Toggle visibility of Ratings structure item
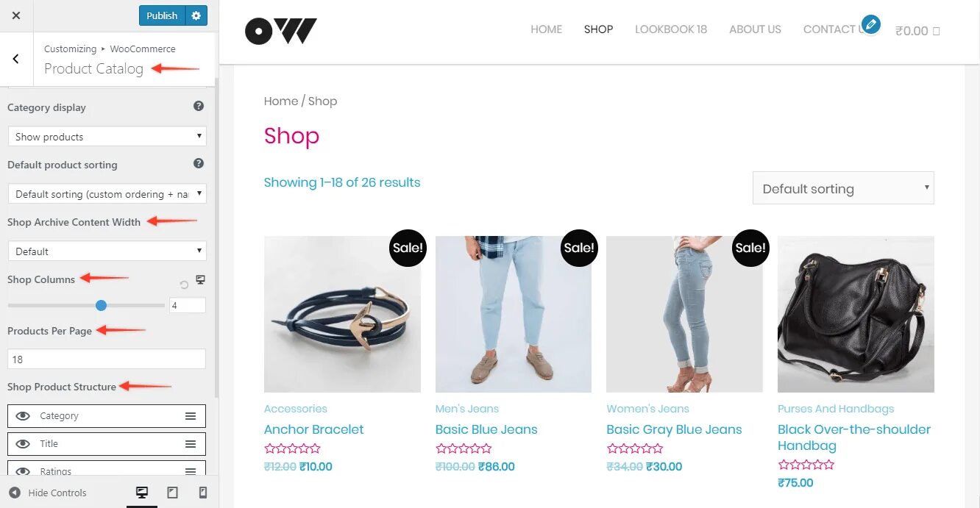The image size is (980, 508). click(x=23, y=471)
